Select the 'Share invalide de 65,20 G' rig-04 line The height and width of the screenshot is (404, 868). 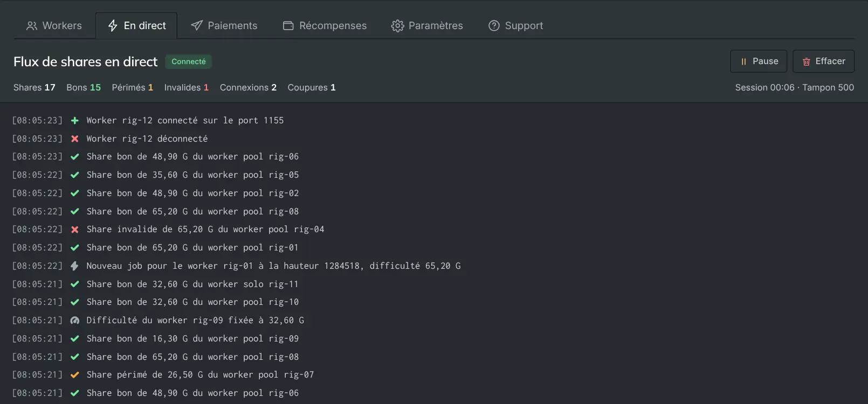205,229
